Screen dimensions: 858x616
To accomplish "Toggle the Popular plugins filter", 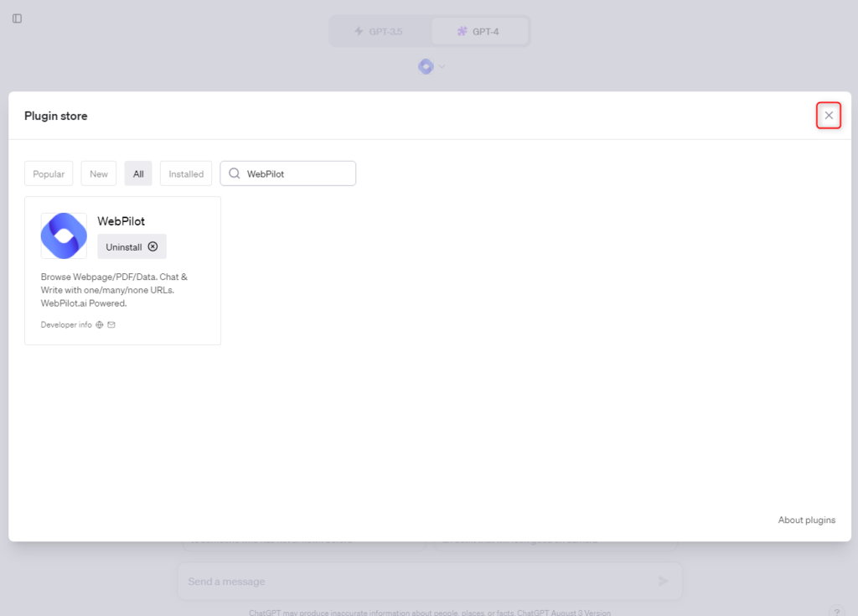I will (48, 173).
